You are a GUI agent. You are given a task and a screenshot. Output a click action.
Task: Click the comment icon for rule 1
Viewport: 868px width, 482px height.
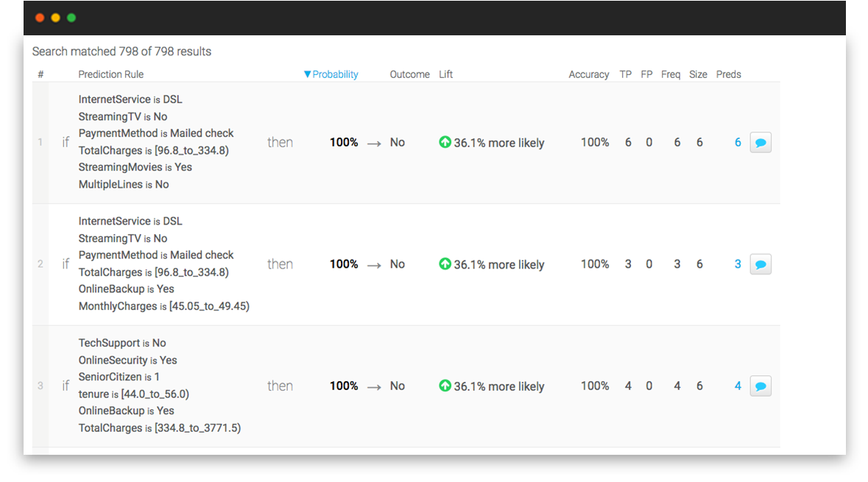[761, 143]
